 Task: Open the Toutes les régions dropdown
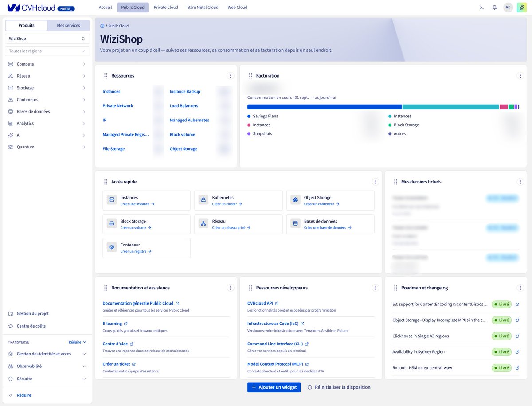coord(47,51)
